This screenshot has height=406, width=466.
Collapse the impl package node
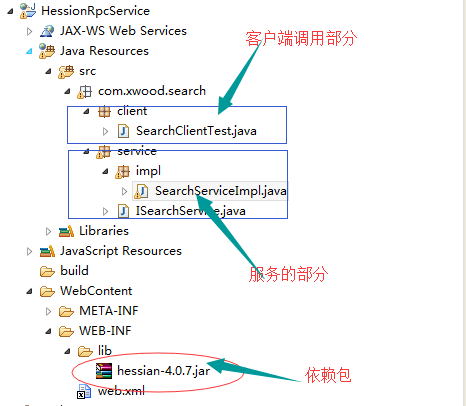tap(106, 172)
